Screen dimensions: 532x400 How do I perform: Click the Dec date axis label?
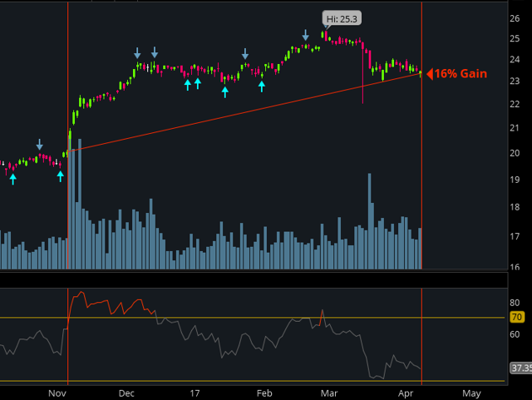pos(126,393)
